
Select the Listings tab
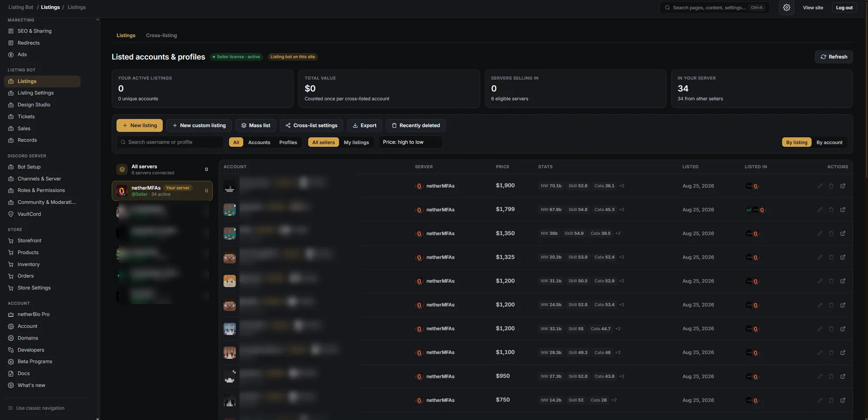click(x=126, y=35)
